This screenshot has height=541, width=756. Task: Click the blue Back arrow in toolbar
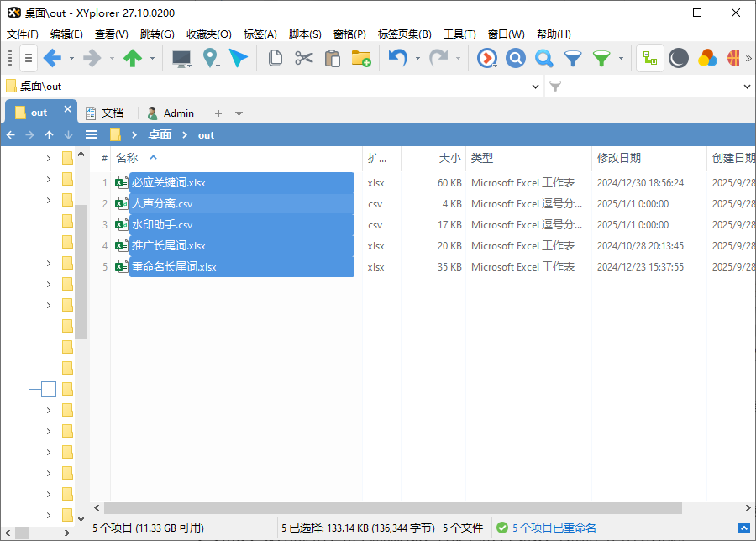pos(52,58)
